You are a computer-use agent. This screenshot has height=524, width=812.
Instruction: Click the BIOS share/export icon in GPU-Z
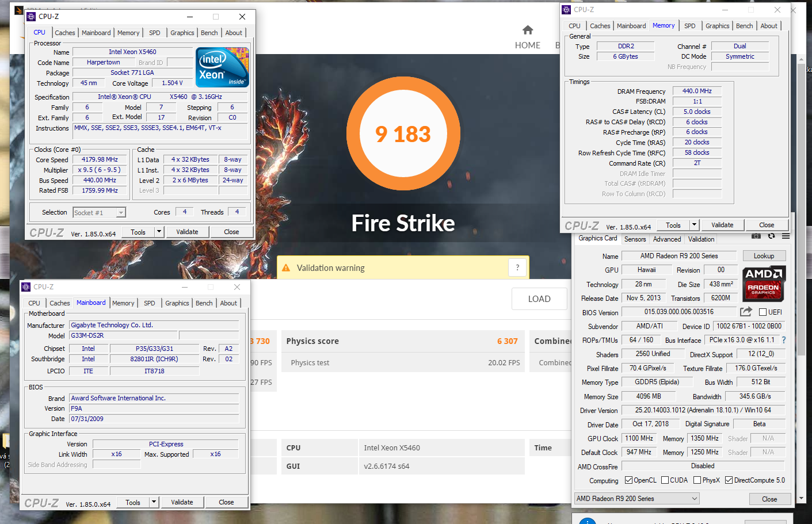746,312
